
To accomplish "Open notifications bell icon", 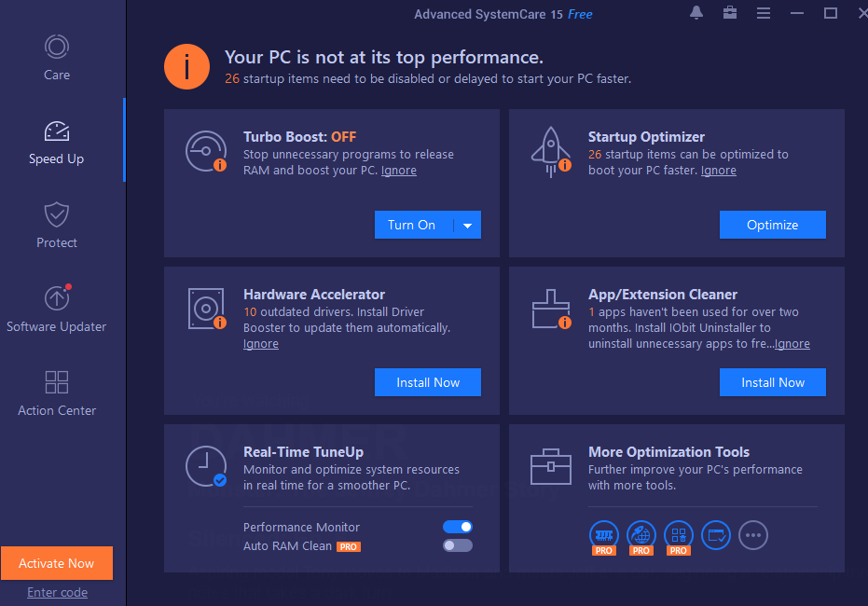I will pos(696,13).
